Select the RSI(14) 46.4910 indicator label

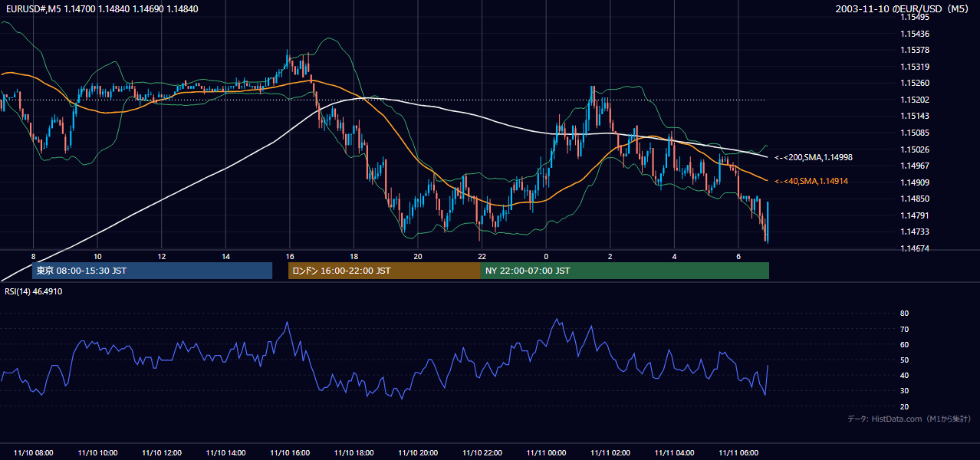coord(34,291)
